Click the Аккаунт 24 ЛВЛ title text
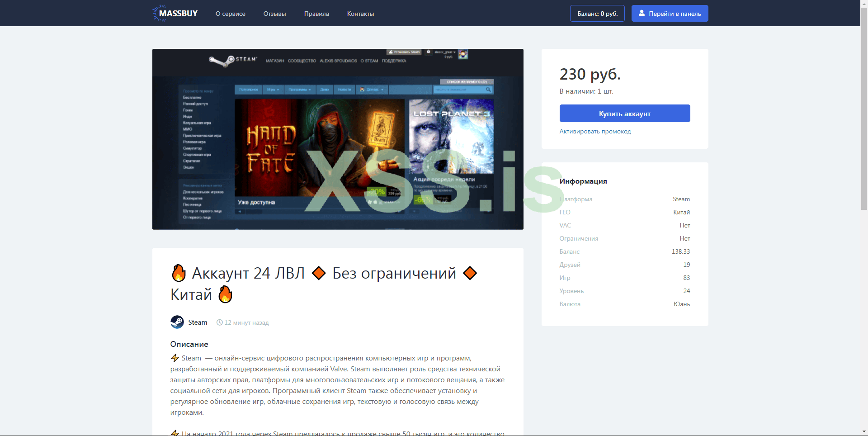 [249, 273]
